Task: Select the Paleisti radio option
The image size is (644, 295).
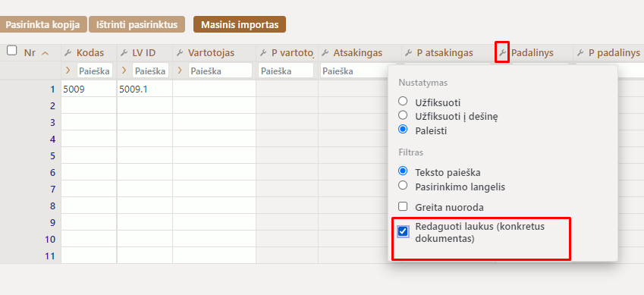Action: coord(403,130)
